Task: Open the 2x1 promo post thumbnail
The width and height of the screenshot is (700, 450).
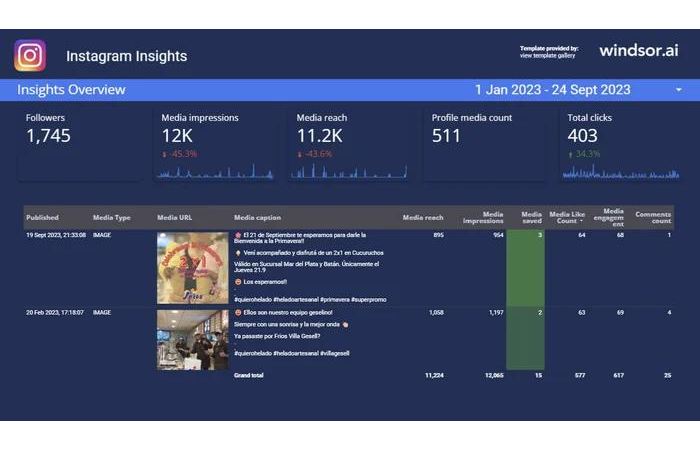Action: pos(192,268)
